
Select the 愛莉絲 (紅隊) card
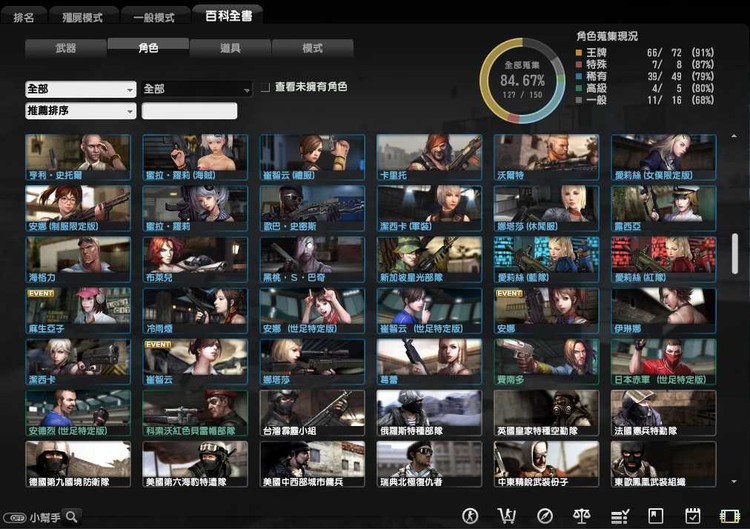pos(663,259)
